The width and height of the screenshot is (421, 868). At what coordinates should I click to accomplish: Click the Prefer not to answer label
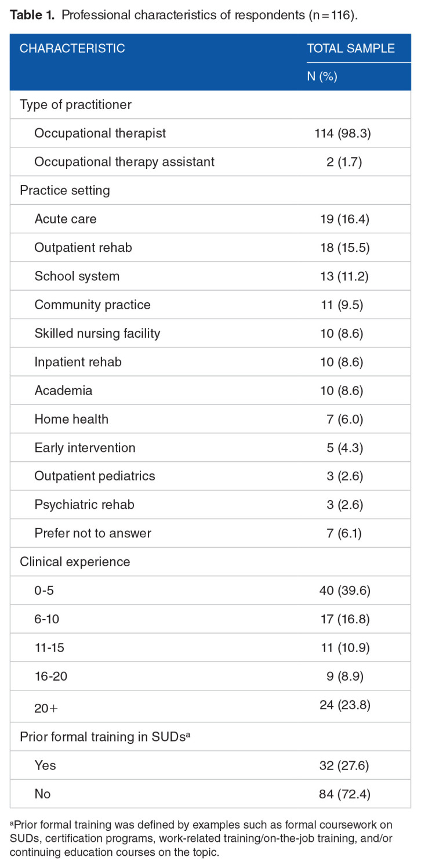93,533
